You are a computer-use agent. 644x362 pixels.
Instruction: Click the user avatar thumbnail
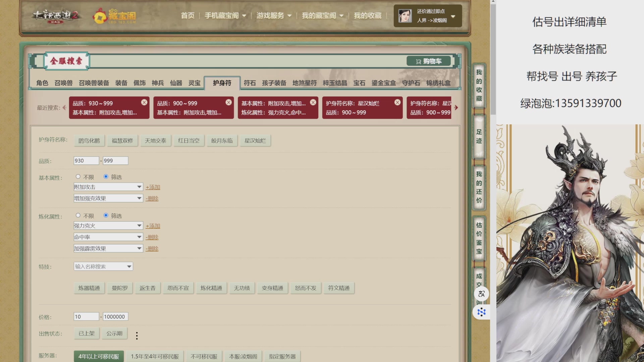click(405, 16)
